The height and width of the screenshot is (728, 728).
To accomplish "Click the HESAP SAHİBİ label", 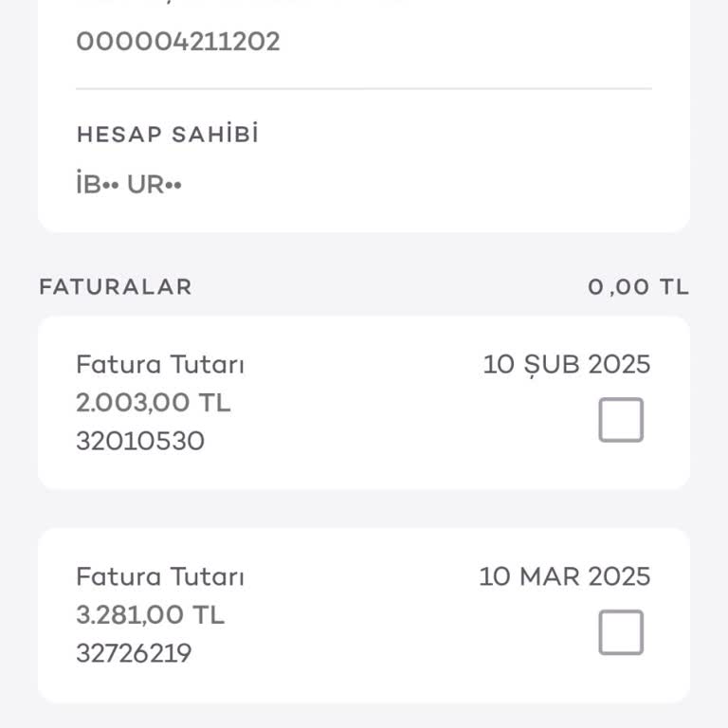I will (168, 135).
